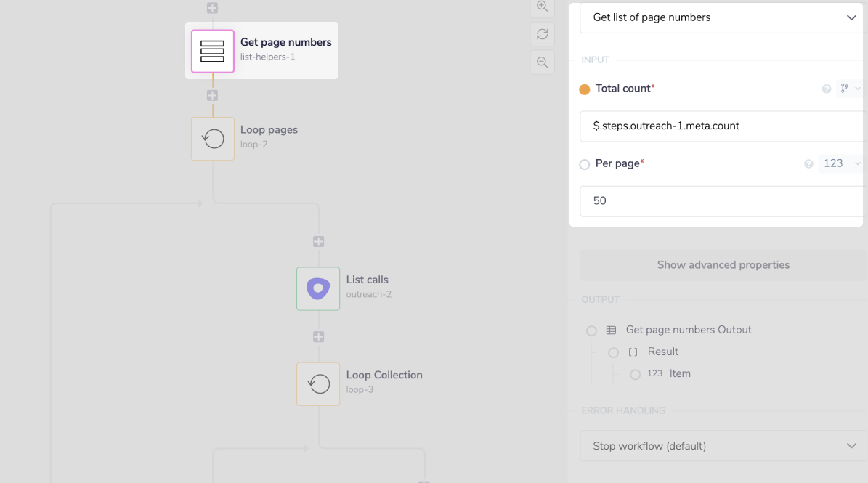Add step before List calls
868x483 pixels.
click(318, 241)
